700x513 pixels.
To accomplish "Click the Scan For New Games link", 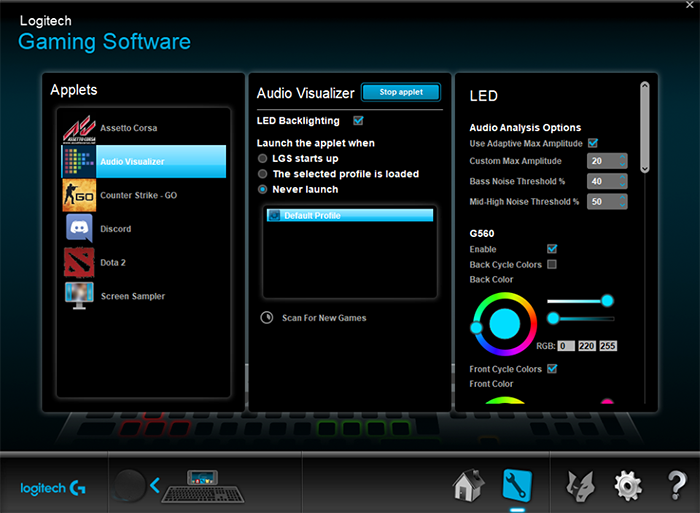I will (324, 318).
